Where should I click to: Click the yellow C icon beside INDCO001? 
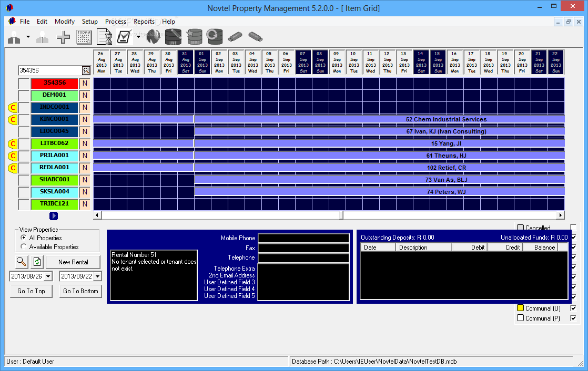click(x=13, y=108)
